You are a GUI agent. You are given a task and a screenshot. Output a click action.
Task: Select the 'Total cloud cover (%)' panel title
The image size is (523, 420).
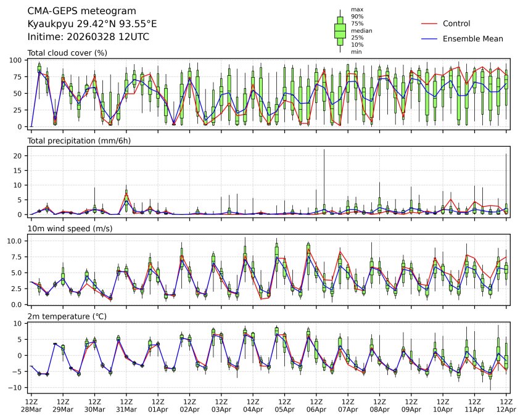pos(67,53)
